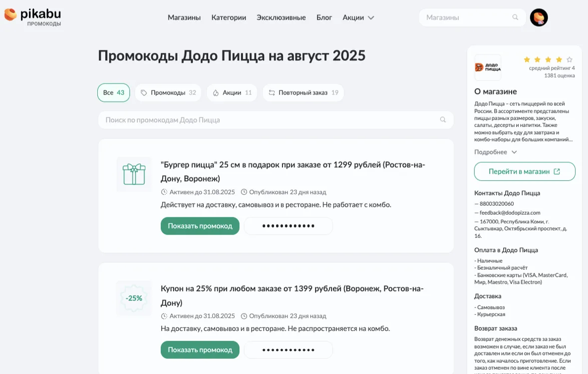Click the Перейти в магазин button
This screenshot has width=588, height=374.
[525, 171]
